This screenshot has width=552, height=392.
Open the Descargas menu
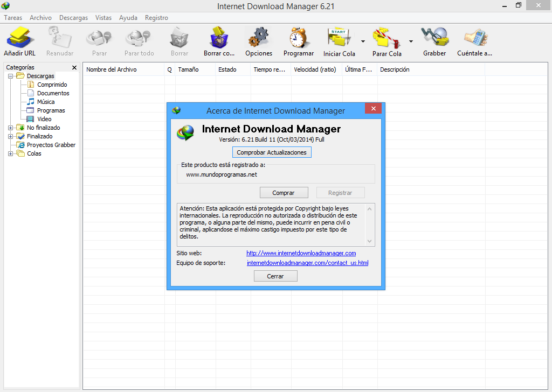[x=73, y=18]
